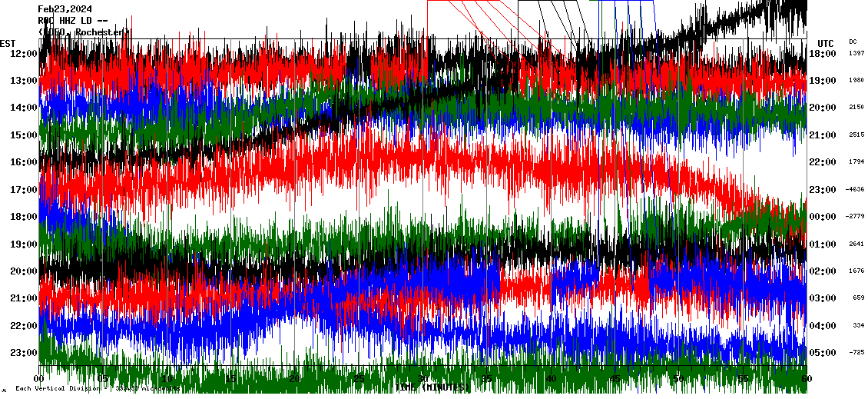Viewport: 868px width, 399px height.
Task: Click the DC offset value -725
Action: 856,353
